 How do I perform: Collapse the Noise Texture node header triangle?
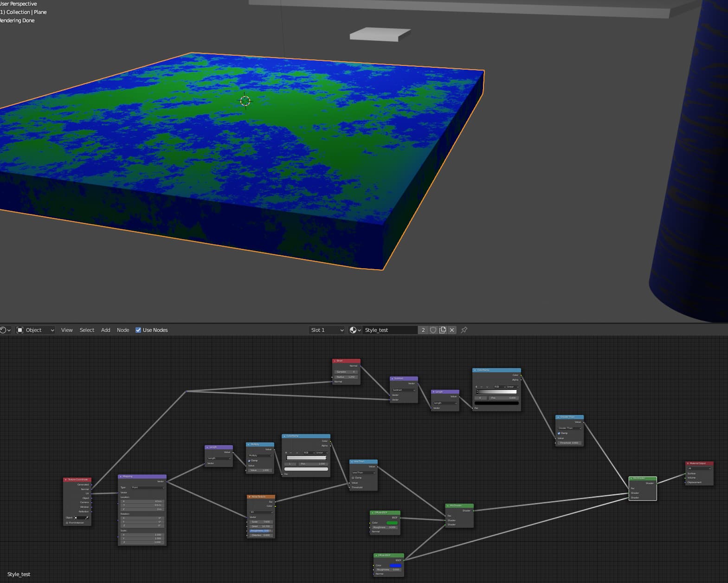pyautogui.click(x=250, y=497)
